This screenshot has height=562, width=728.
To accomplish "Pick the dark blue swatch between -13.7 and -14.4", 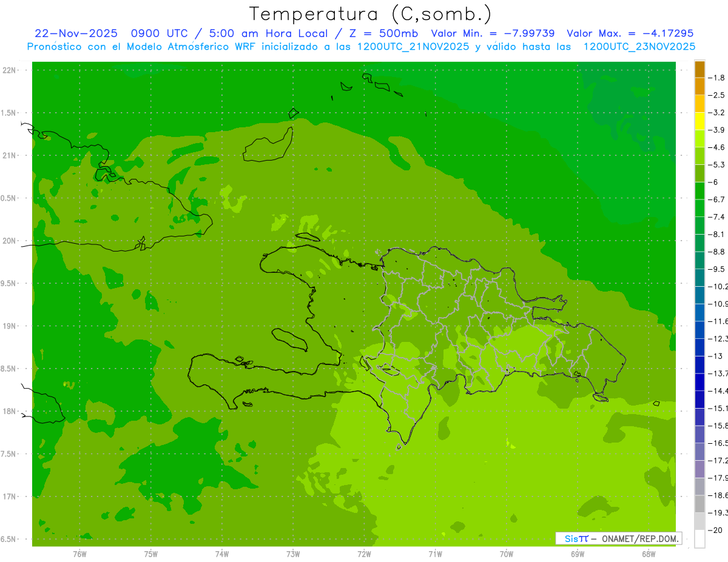I will pyautogui.click(x=699, y=382).
